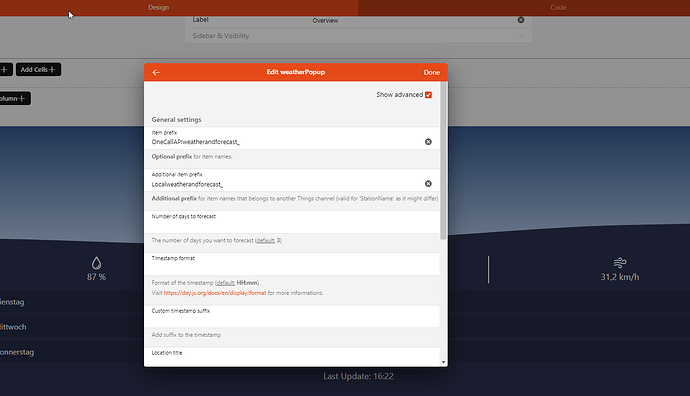Click the Custom timestamp suffix field
Image resolution: width=690 pixels, height=396 pixels.
point(292,317)
